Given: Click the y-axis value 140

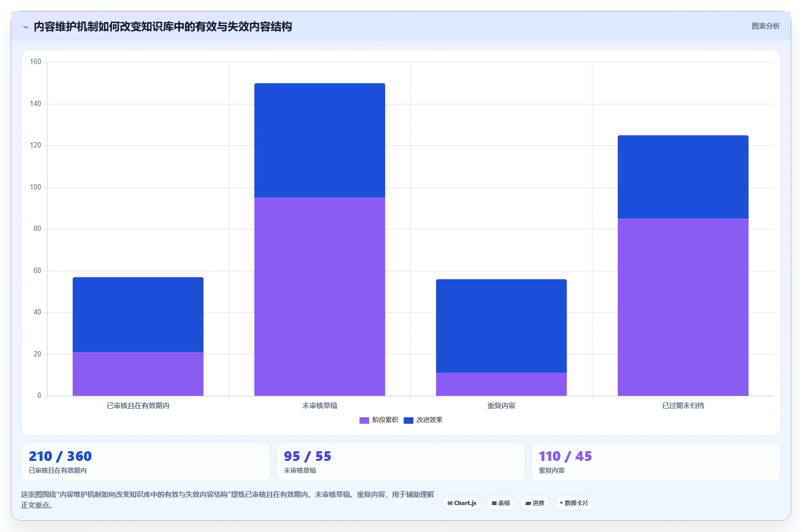Looking at the screenshot, I should (36, 103).
